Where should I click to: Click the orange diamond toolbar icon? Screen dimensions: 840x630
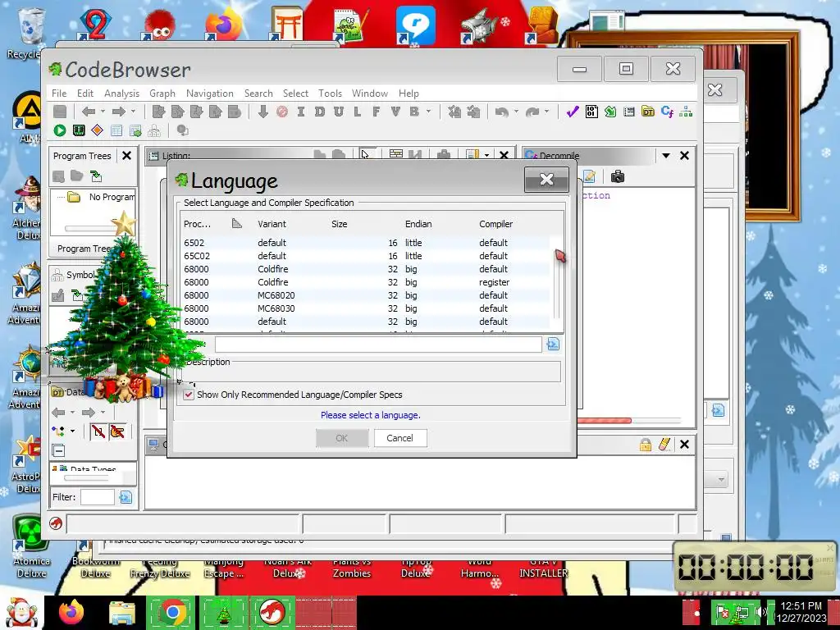97,130
